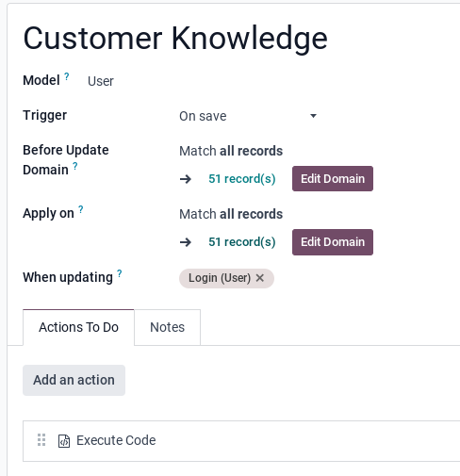Click the Execute Code drag handle
Screen dimensions: 460x476
pyautogui.click(x=41, y=440)
